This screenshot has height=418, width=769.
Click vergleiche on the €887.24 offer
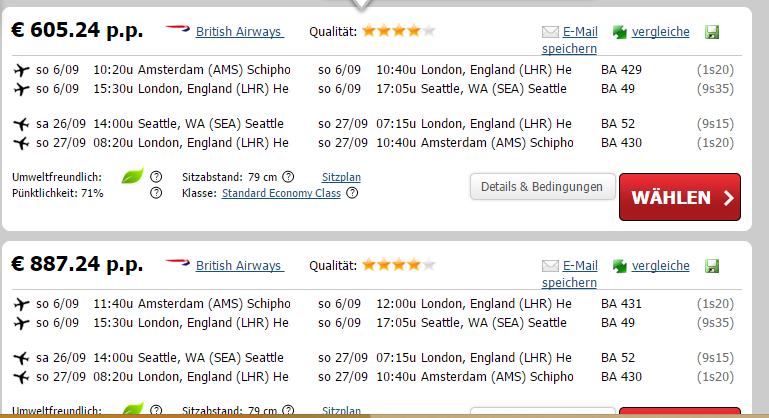pos(661,266)
